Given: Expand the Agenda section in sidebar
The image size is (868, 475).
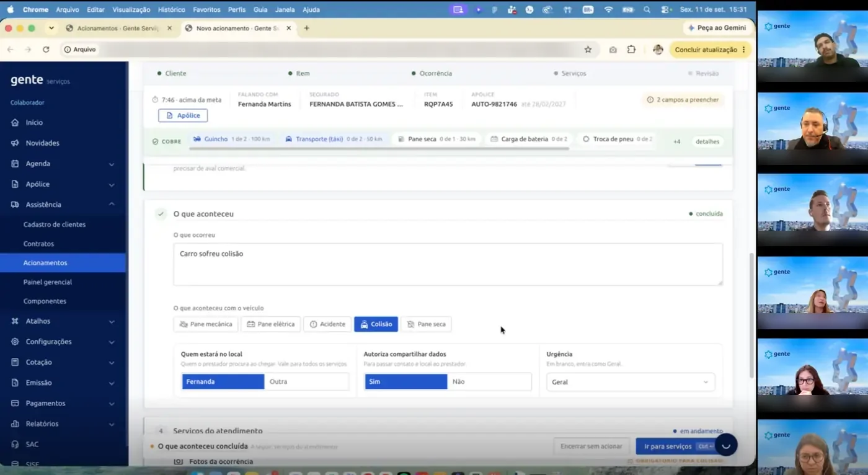Looking at the screenshot, I should click(x=112, y=164).
